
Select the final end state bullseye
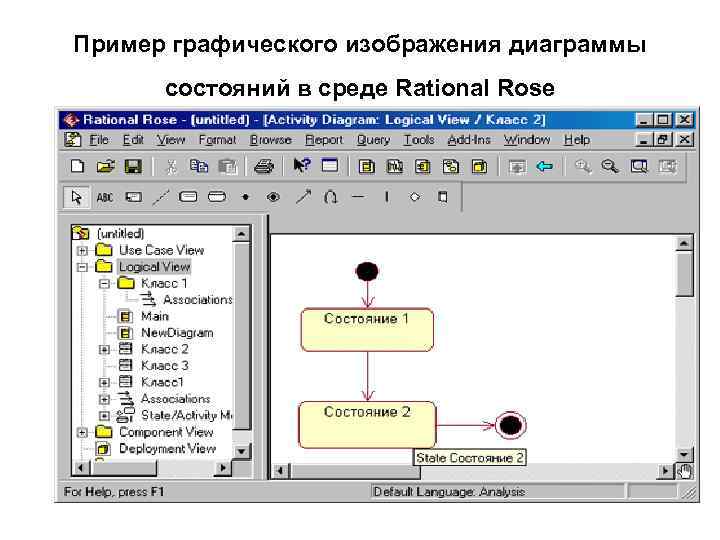click(x=511, y=425)
